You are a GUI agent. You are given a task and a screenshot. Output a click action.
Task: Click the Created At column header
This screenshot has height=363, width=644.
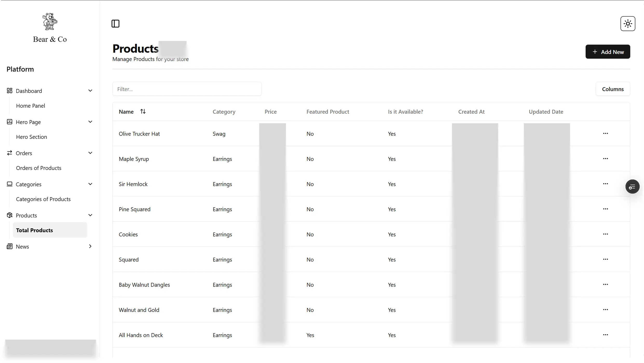[x=471, y=112]
